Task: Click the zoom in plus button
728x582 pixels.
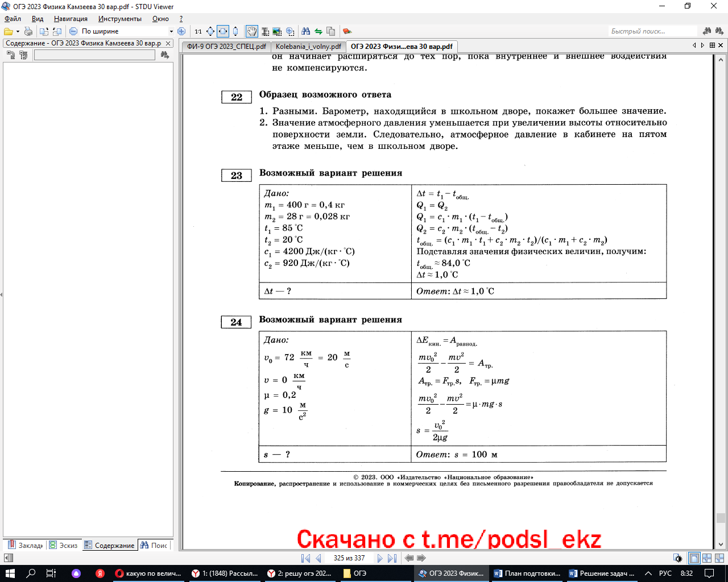Action: click(x=181, y=31)
